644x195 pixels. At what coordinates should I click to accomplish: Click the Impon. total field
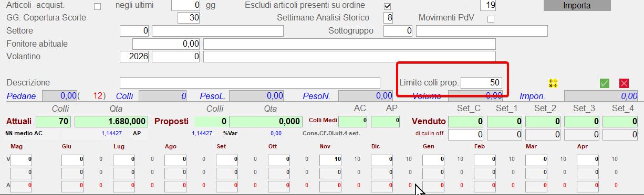coord(601,96)
